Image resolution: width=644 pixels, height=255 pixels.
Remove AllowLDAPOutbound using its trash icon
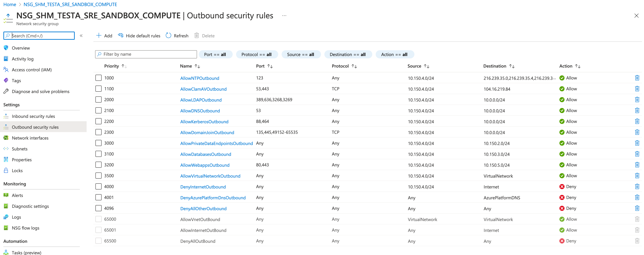click(637, 99)
